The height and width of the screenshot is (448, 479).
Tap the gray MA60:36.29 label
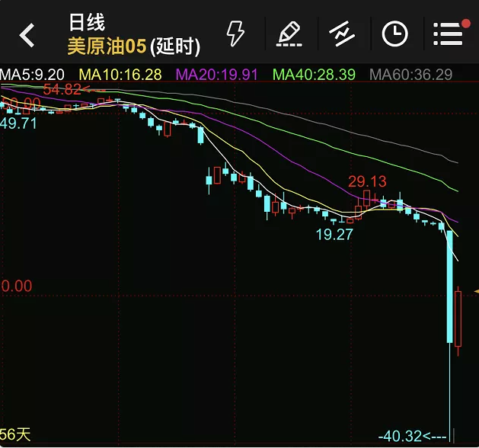point(410,75)
